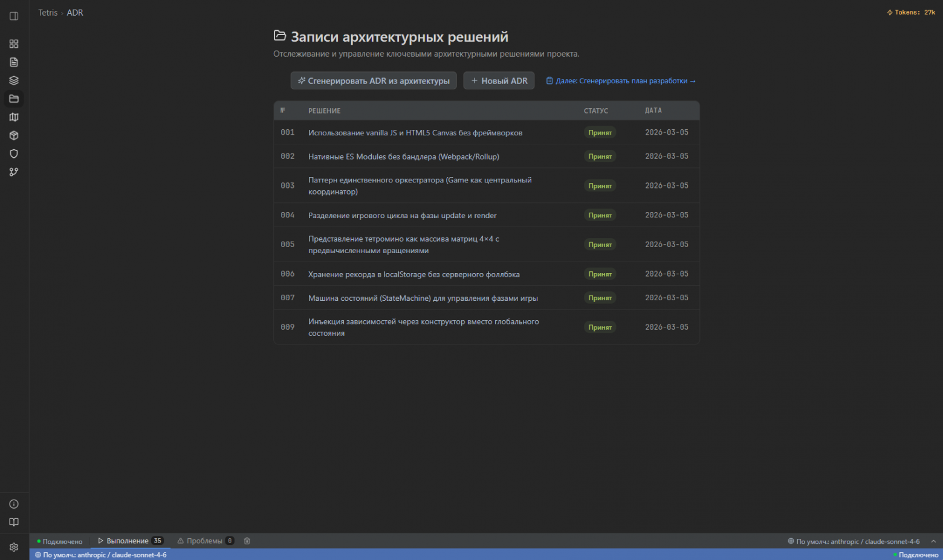Open the dashboard grid icon in sidebar
943x560 pixels.
[14, 44]
